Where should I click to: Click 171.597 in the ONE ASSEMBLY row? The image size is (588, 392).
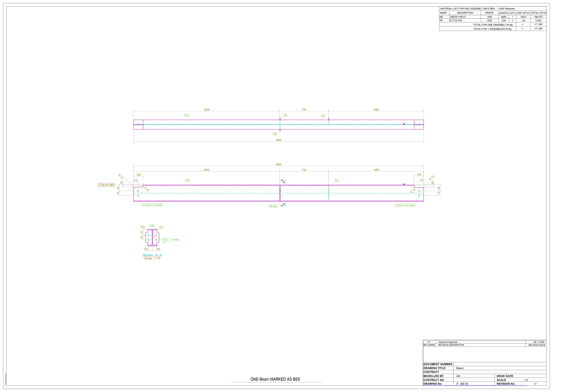point(538,24)
